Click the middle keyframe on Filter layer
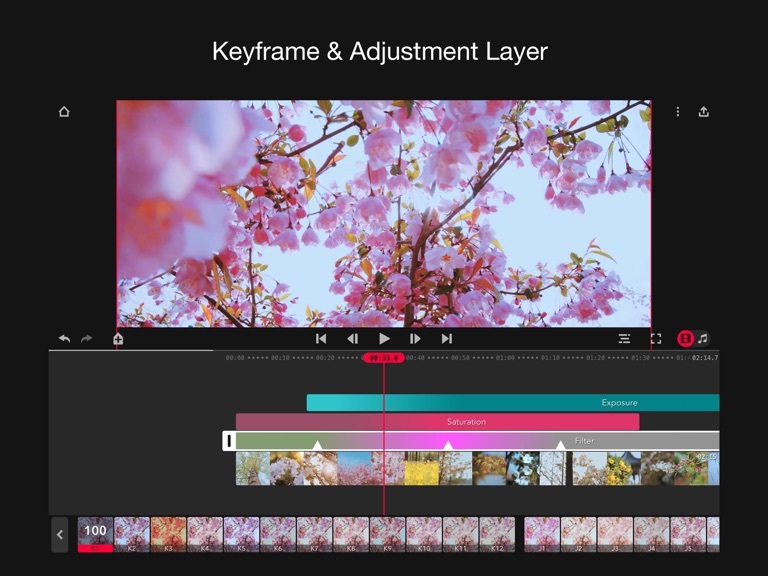This screenshot has height=576, width=768. (448, 444)
